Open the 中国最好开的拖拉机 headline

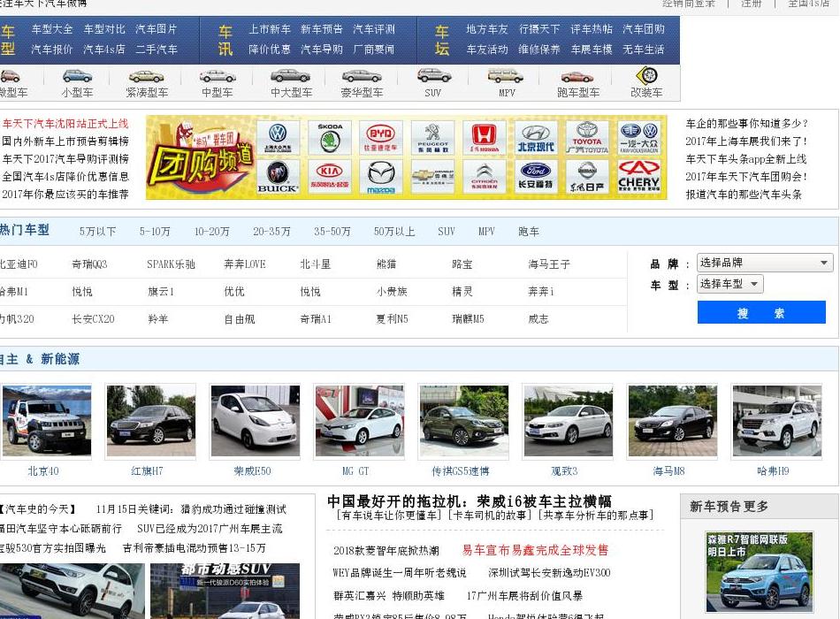(470, 501)
